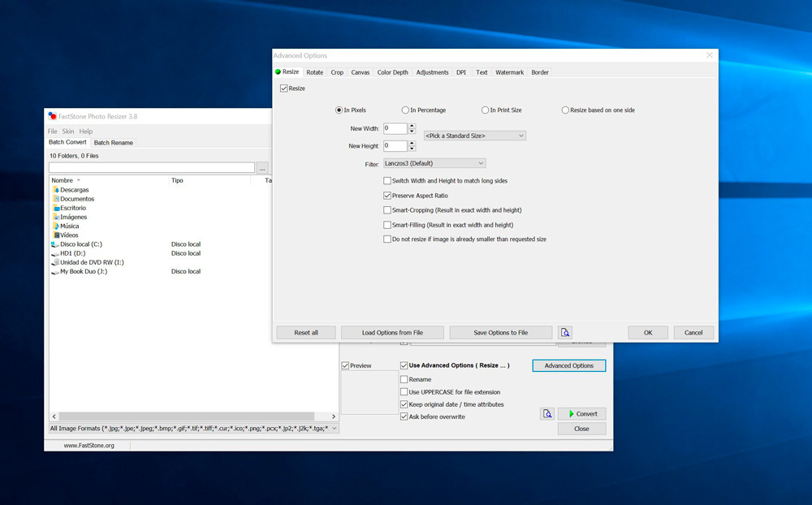Enable the Smart-Cropping checkbox

[x=387, y=210]
